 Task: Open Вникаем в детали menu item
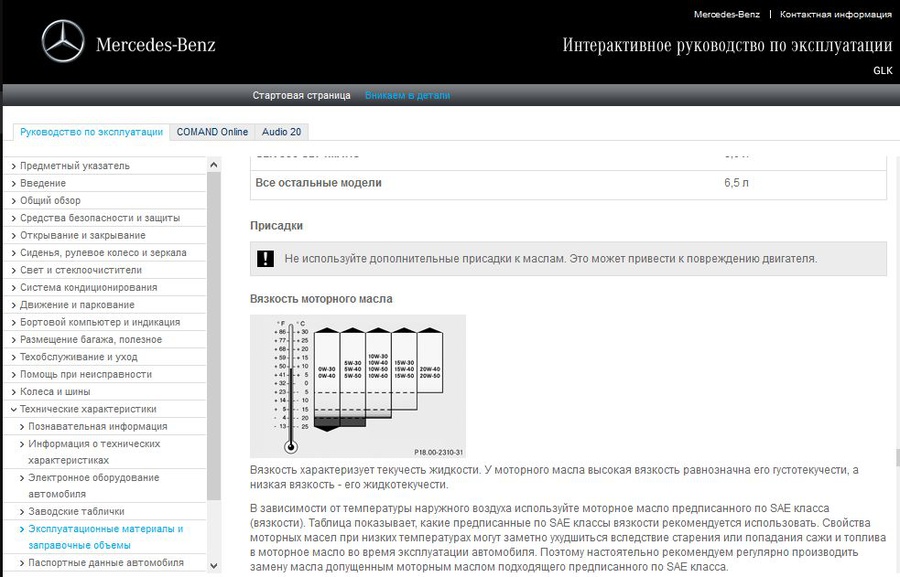point(408,95)
